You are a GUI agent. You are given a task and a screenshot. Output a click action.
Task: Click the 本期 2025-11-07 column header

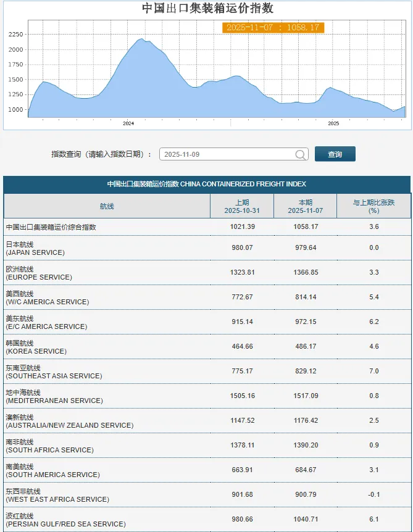[x=306, y=206]
